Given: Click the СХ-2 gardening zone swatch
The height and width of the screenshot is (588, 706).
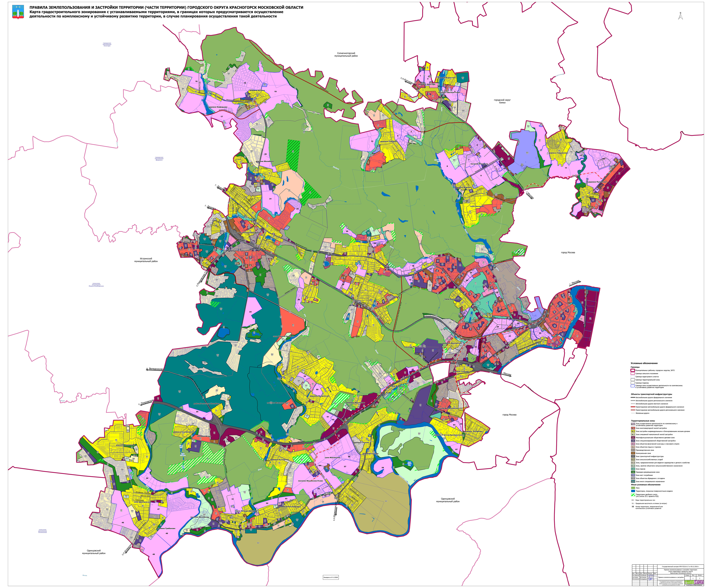Looking at the screenshot, I should pyautogui.click(x=633, y=463).
